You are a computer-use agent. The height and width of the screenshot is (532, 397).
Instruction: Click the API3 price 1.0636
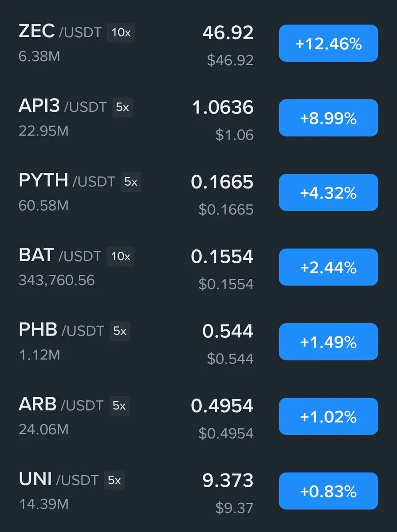point(223,107)
